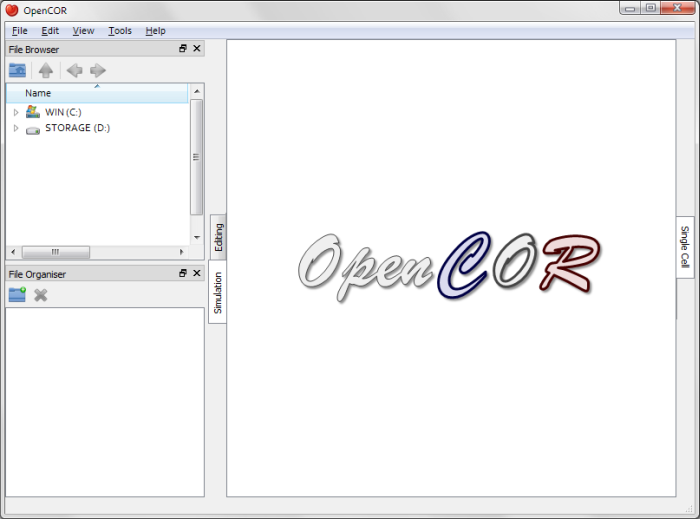
Task: Expand the WIN (C:) drive
Action: click(16, 112)
